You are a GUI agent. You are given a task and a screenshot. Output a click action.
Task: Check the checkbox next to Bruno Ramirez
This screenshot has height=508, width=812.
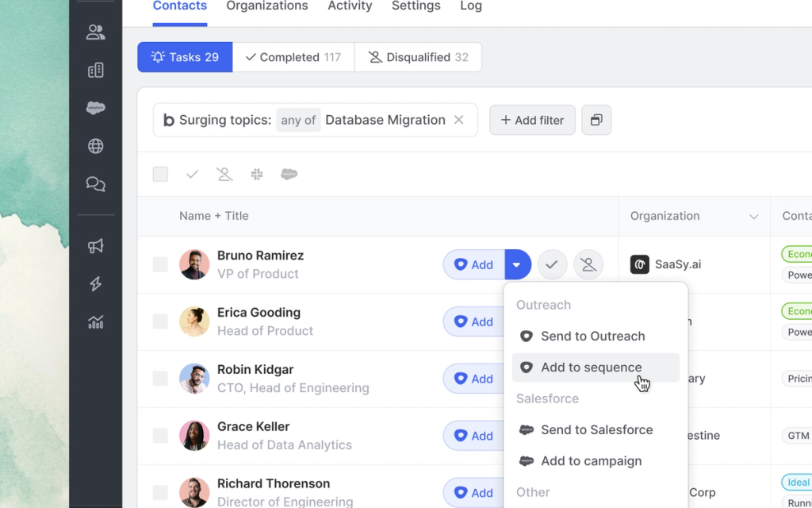[x=160, y=264]
